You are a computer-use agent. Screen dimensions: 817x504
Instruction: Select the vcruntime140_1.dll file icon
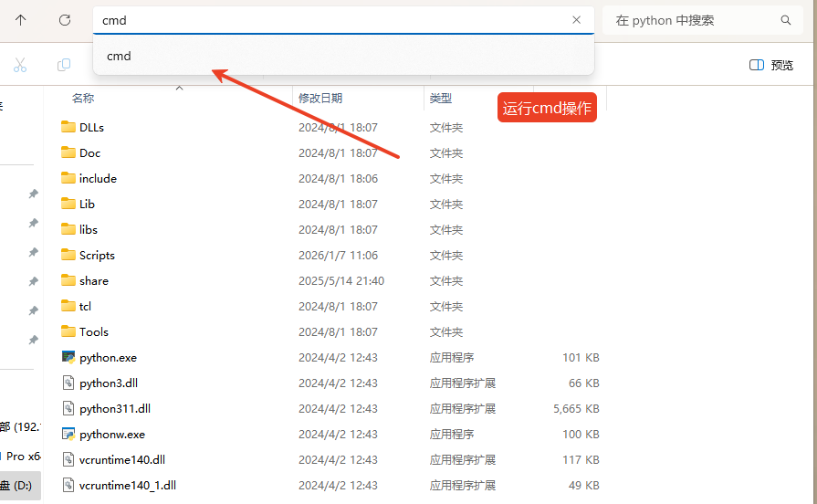pos(68,485)
